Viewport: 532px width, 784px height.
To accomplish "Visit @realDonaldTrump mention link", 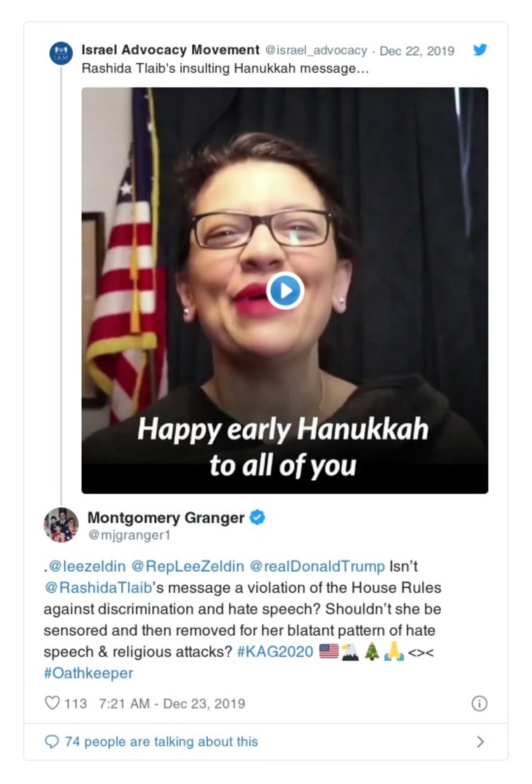I will click(317, 567).
